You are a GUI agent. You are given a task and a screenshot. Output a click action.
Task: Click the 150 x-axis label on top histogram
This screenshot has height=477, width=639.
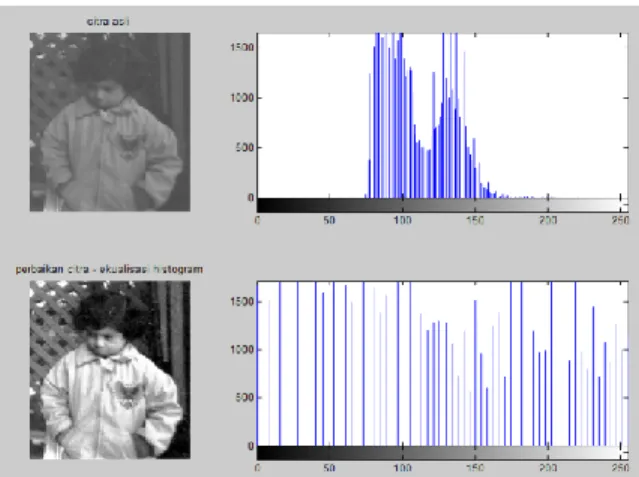tap(475, 221)
